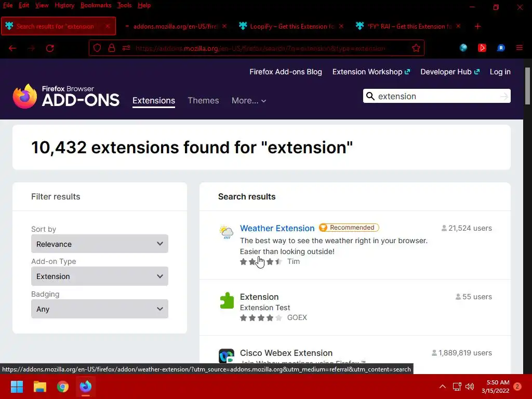Switch to the FY RAI extension tab
The width and height of the screenshot is (532, 399).
408,26
